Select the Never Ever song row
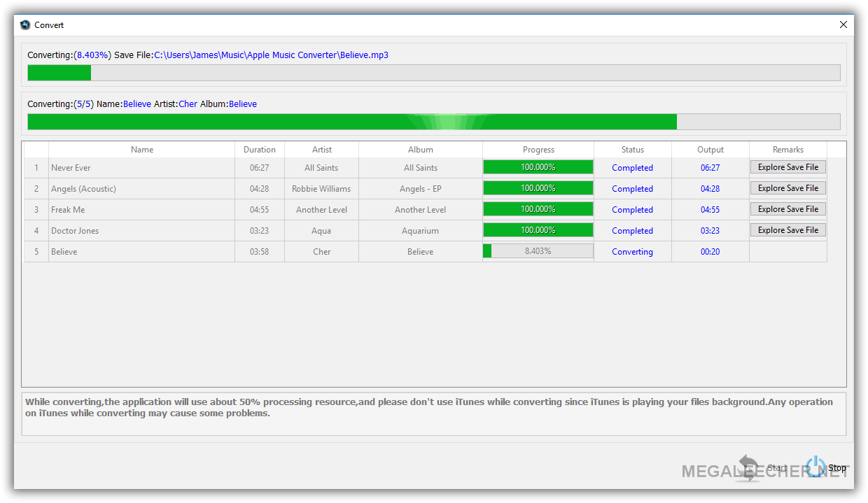The image size is (868, 503). click(426, 168)
